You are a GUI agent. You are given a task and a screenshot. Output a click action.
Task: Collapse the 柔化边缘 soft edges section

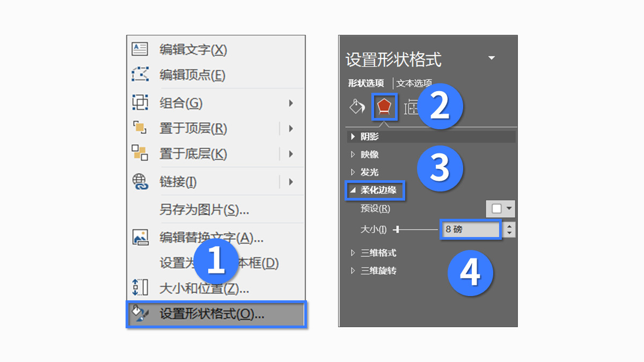point(375,190)
